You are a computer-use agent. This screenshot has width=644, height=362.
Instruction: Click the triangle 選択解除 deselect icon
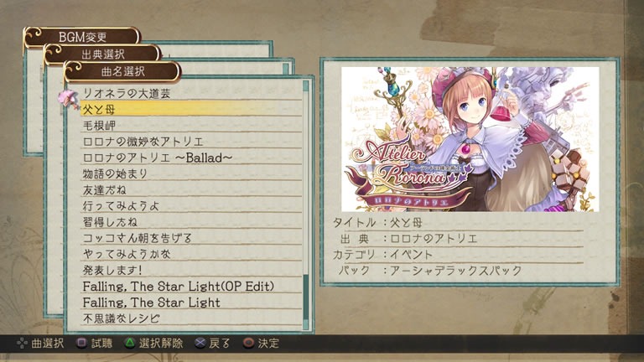click(x=129, y=343)
